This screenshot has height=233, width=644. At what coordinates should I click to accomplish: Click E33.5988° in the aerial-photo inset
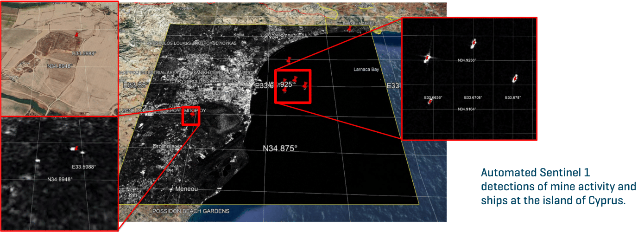tap(84, 53)
